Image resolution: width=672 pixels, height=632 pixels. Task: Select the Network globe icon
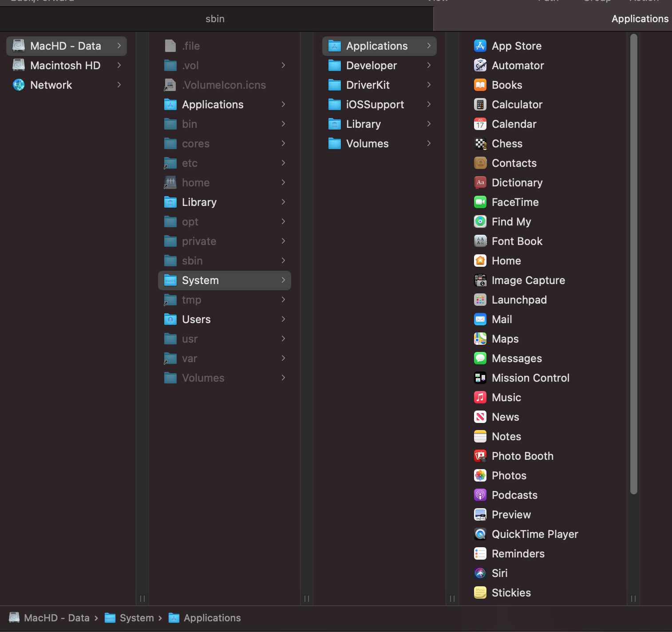point(19,85)
